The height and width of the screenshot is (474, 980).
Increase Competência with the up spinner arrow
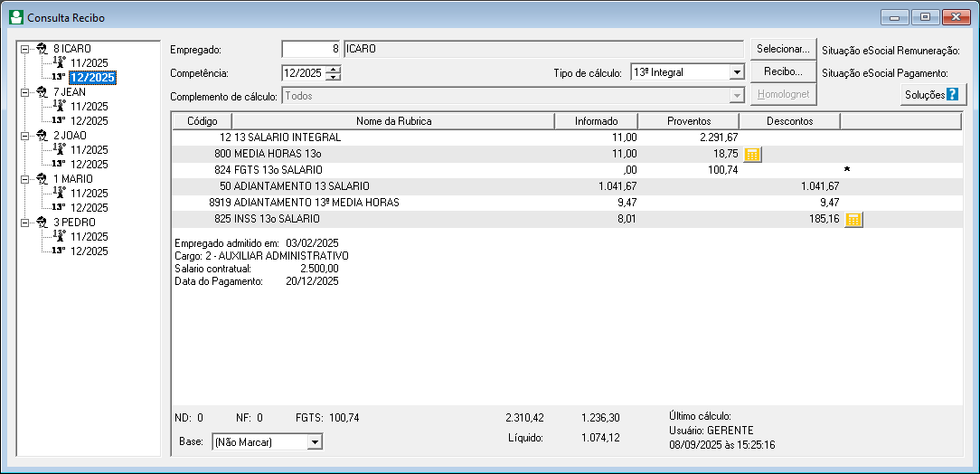[335, 69]
